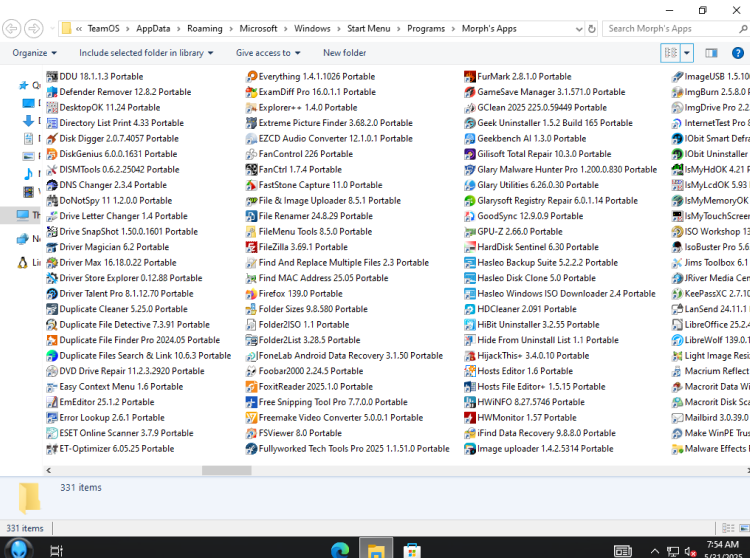Image resolution: width=750 pixels, height=558 pixels.
Task: Select the Defender Remover 12.8.2 Portable icon
Action: 52,92
